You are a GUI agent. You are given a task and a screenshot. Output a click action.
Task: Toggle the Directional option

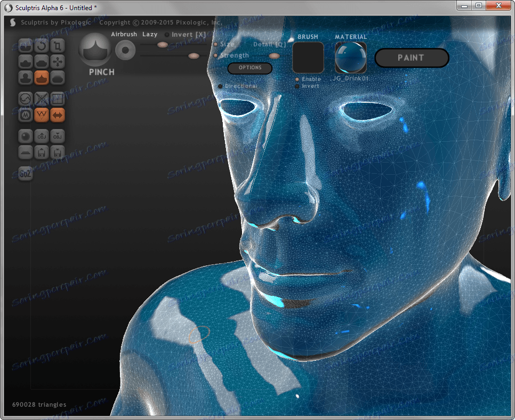click(220, 86)
